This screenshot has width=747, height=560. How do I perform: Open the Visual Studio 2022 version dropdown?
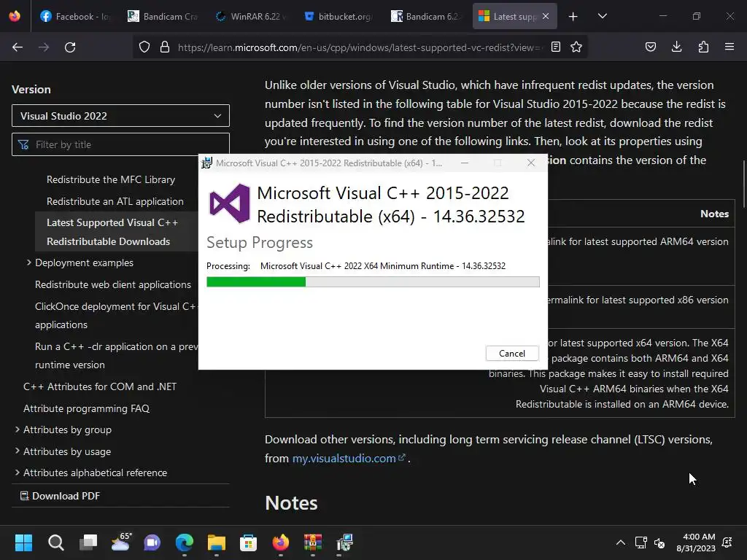(120, 116)
